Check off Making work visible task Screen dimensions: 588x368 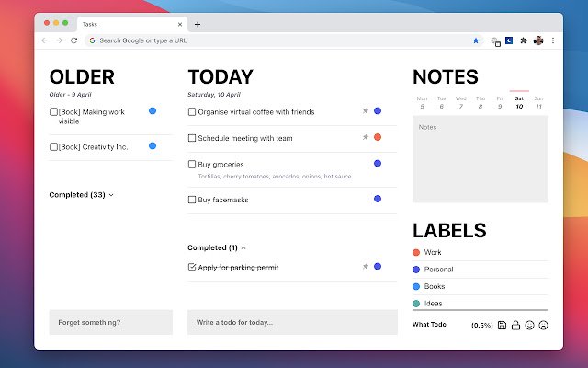pyautogui.click(x=53, y=112)
